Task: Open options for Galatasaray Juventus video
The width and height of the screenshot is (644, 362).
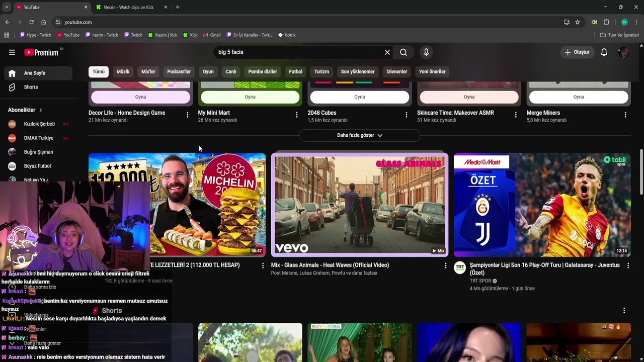Action: 628,265
